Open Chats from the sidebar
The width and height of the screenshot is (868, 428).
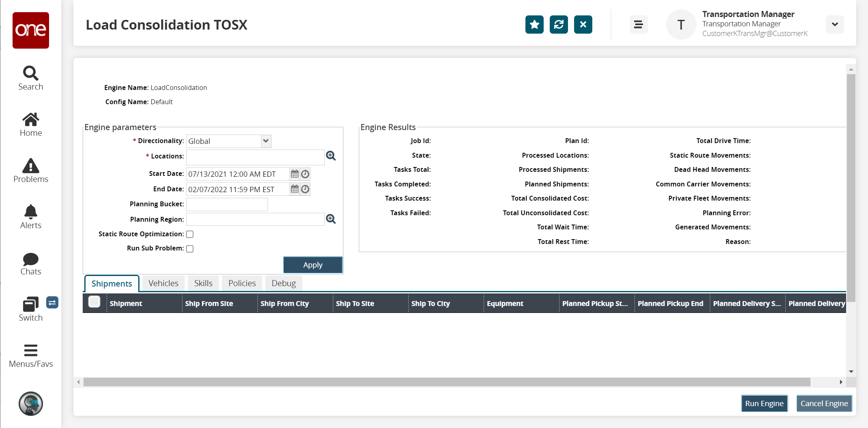(x=31, y=263)
